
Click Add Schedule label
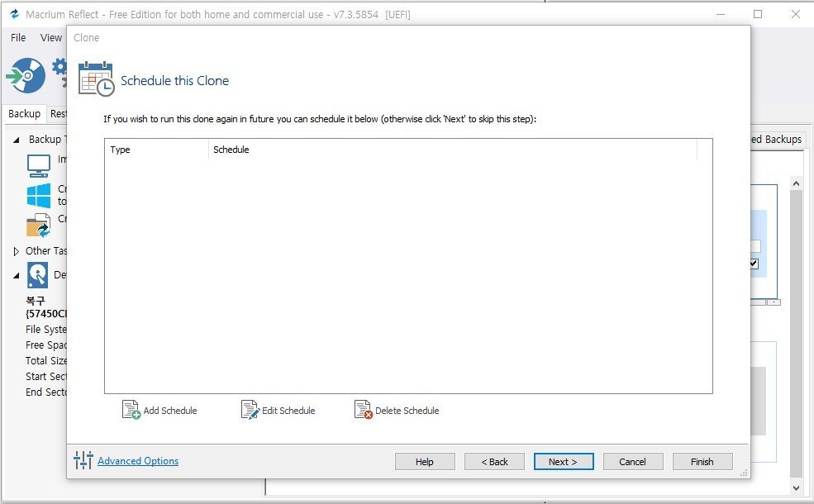coord(170,411)
